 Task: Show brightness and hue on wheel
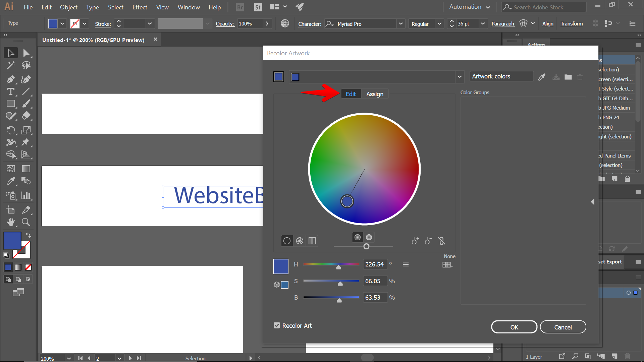pos(369,237)
